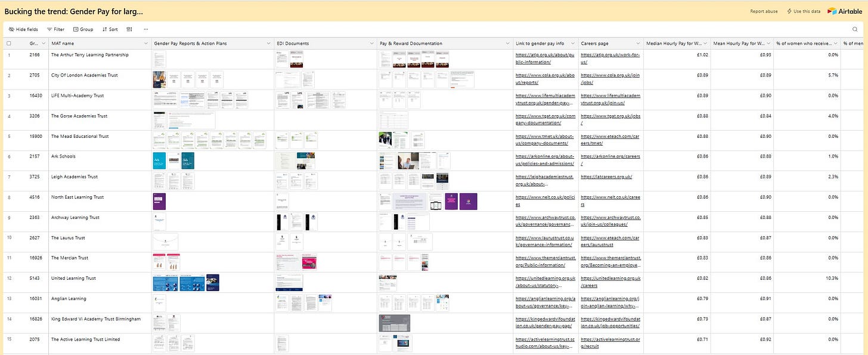Open King Edward Vi pay documentation thumbnail
The width and height of the screenshot is (868, 355).
pos(394,323)
